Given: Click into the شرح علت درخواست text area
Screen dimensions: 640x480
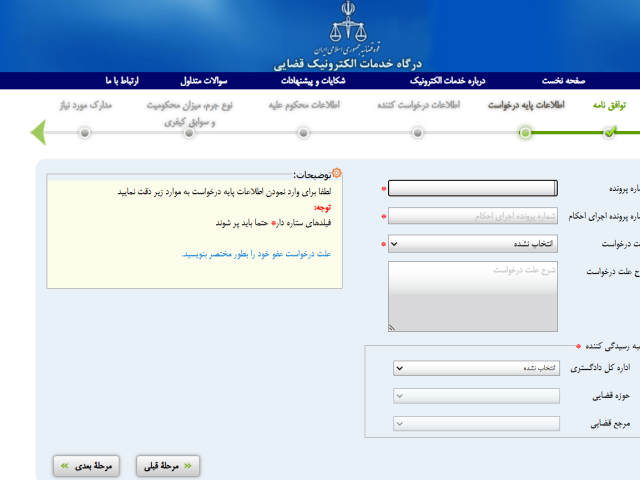Looking at the screenshot, I should tap(472, 296).
